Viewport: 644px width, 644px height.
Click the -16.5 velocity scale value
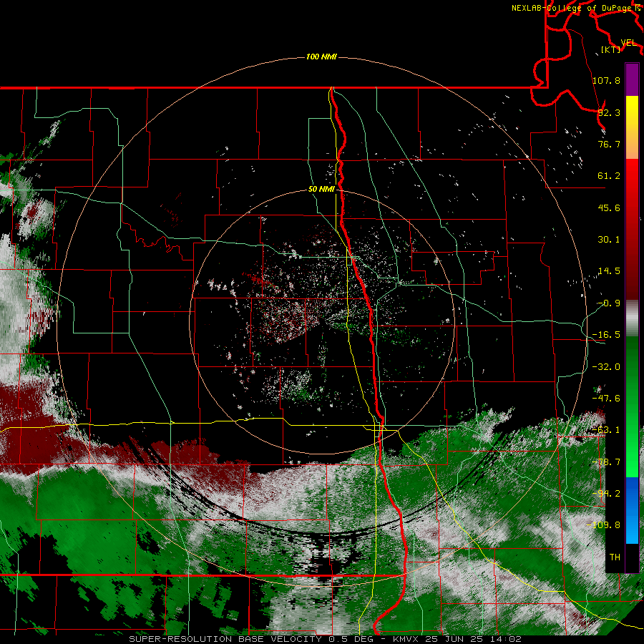[606, 335]
